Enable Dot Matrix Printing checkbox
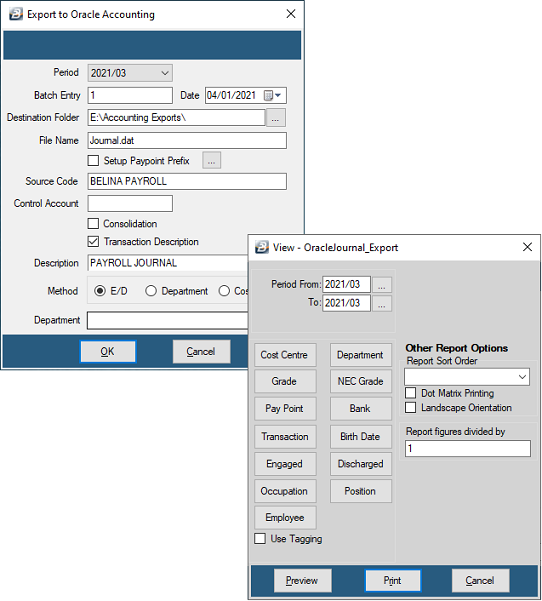The height and width of the screenshot is (601, 542). coord(411,393)
